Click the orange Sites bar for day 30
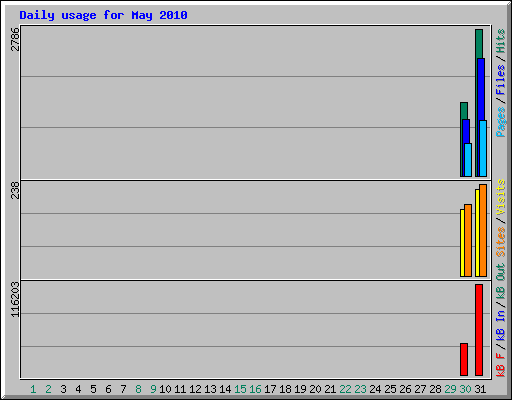This screenshot has width=512, height=400. click(468, 240)
